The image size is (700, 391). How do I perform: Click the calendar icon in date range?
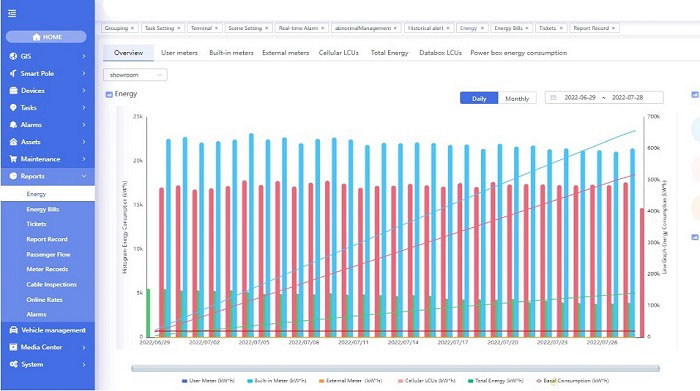554,97
